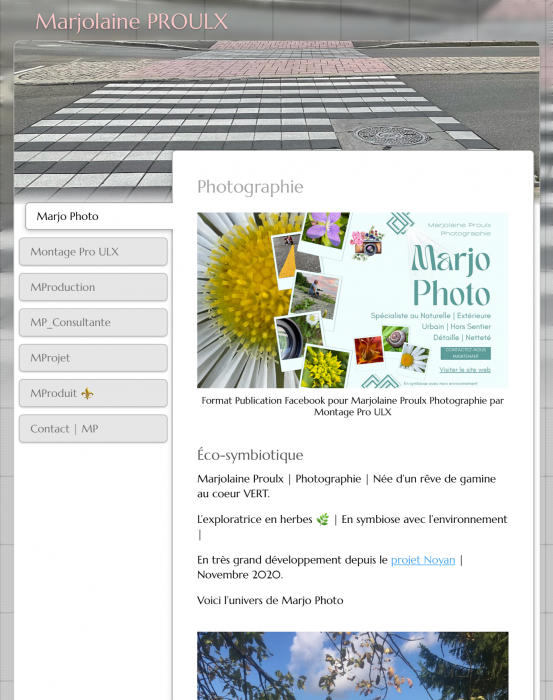The width and height of the screenshot is (553, 700).
Task: Click 'Visiter le site web' in banner
Action: (465, 370)
